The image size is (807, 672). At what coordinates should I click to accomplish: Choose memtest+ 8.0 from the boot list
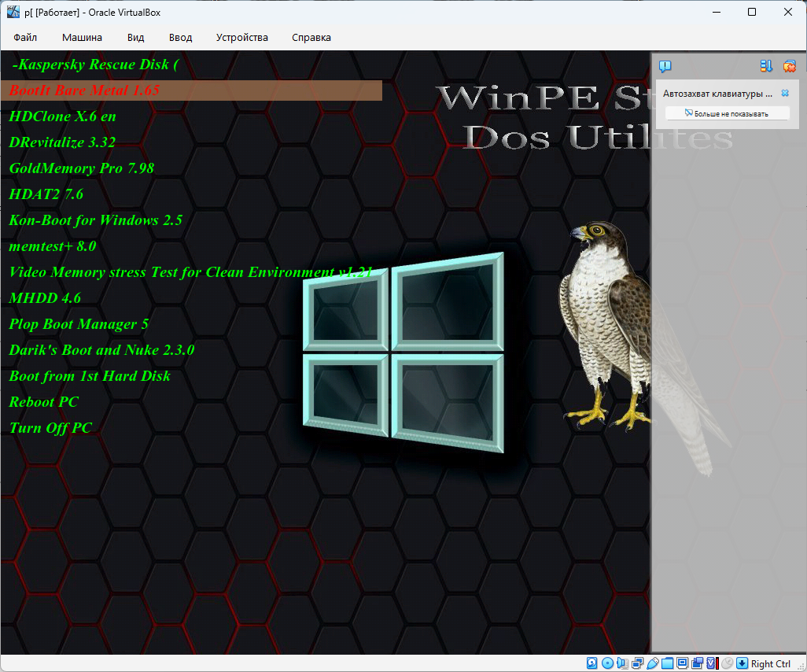click(53, 246)
